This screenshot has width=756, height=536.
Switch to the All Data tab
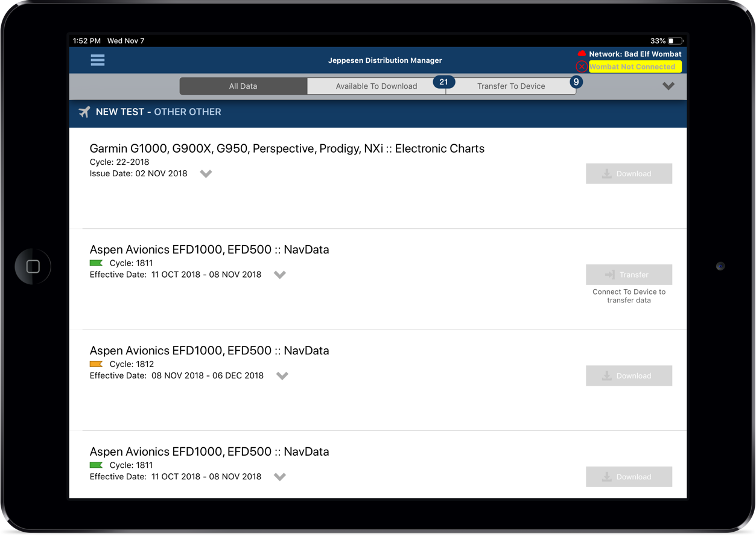point(243,86)
